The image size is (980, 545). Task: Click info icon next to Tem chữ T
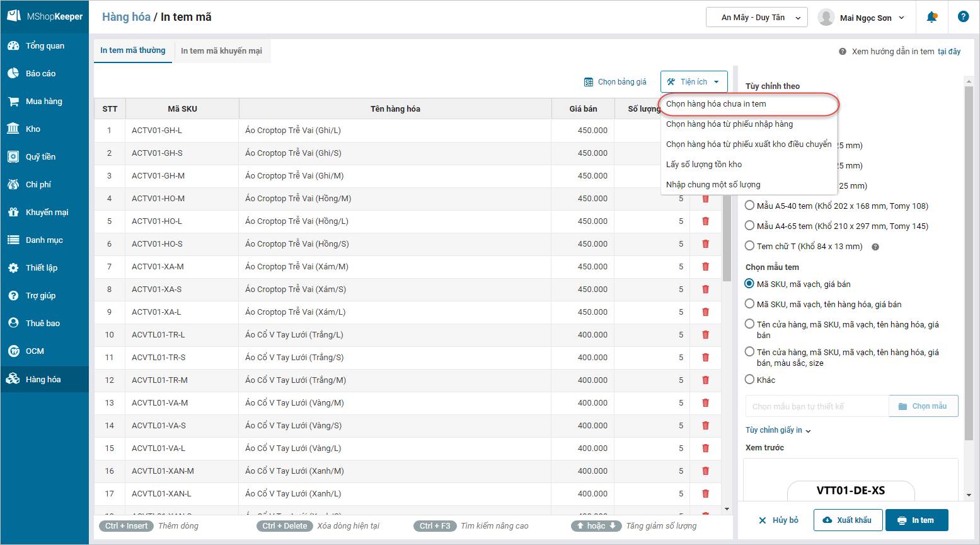pyautogui.click(x=875, y=247)
